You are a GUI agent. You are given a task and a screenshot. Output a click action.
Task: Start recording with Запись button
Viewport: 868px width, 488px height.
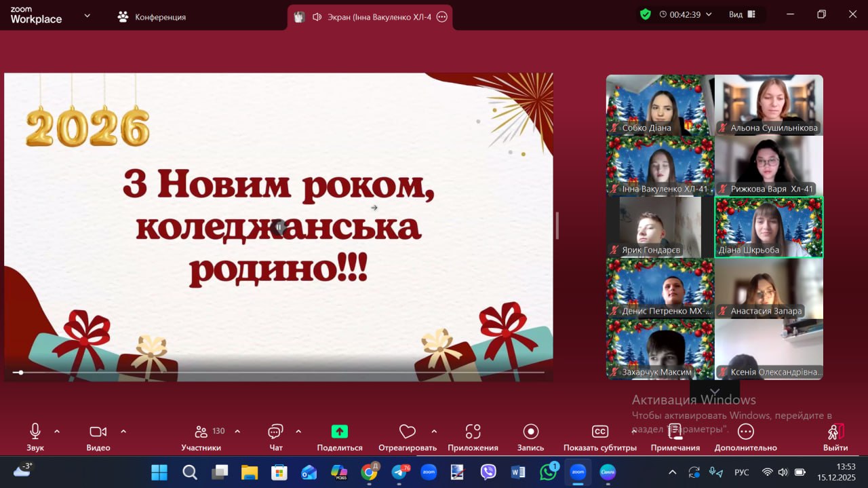click(x=530, y=432)
